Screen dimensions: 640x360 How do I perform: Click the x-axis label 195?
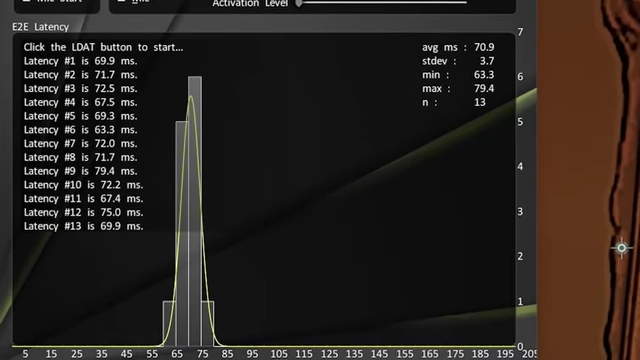click(505, 354)
